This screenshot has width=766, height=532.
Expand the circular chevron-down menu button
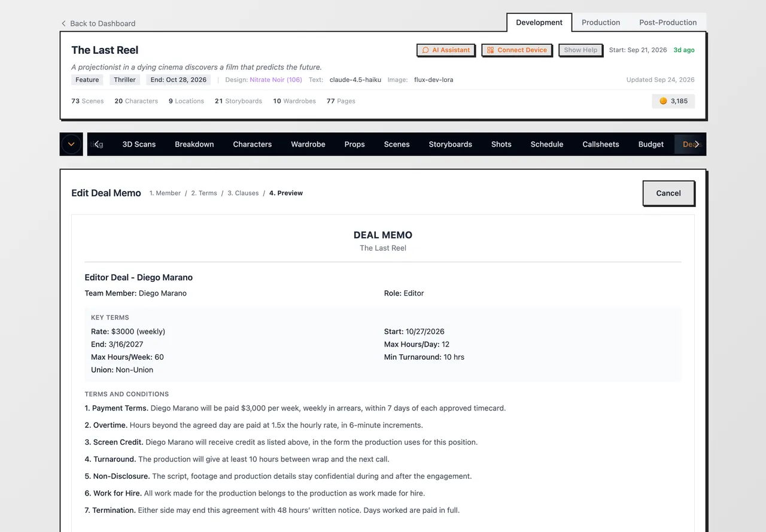71,144
